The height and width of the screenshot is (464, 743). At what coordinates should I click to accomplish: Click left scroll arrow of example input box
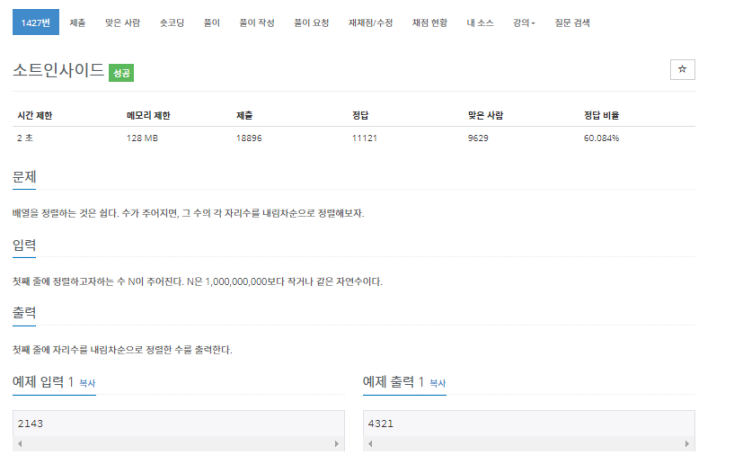[x=20, y=444]
